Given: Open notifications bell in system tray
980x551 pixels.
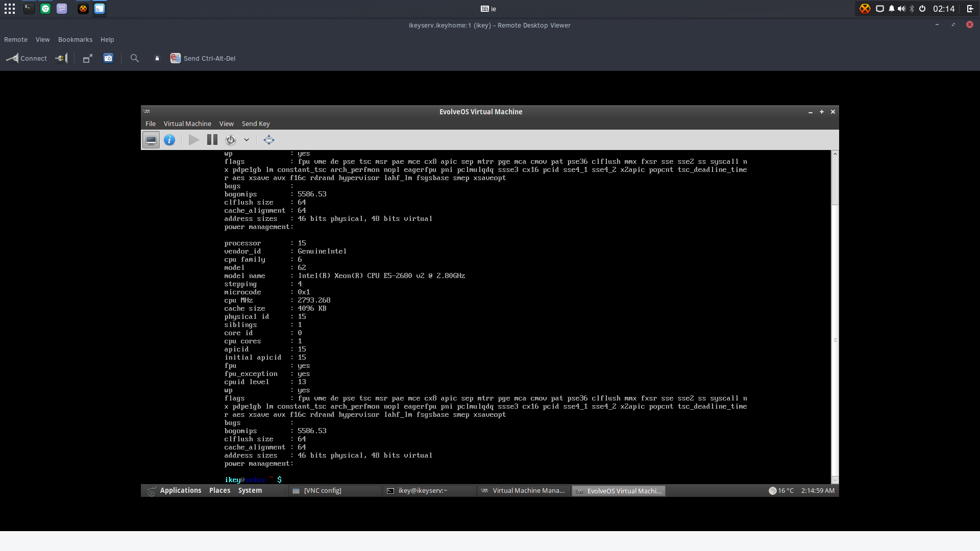Looking at the screenshot, I should pyautogui.click(x=891, y=9).
